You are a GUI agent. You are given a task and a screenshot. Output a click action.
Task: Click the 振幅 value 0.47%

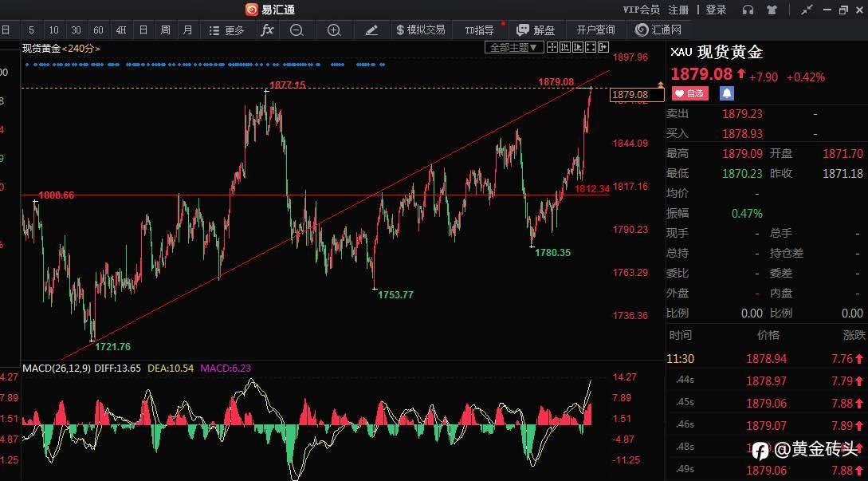(x=747, y=214)
